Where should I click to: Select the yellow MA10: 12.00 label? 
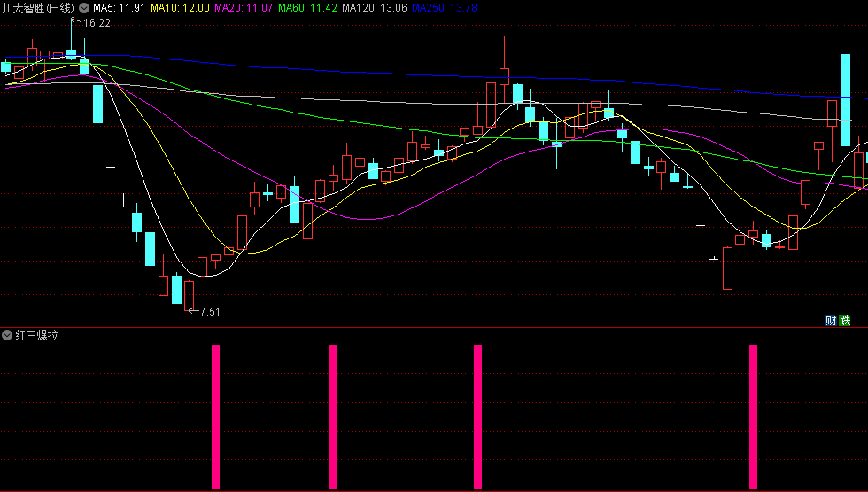pos(180,8)
